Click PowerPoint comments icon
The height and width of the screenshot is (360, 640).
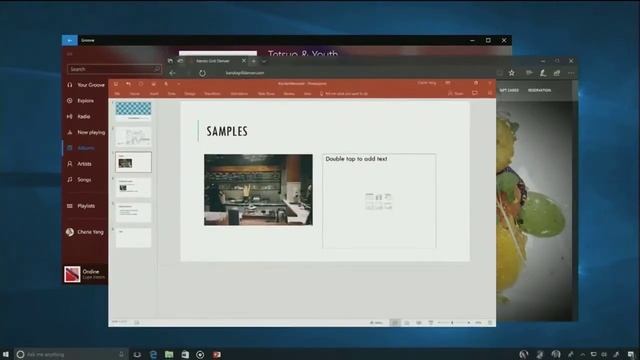click(x=475, y=93)
